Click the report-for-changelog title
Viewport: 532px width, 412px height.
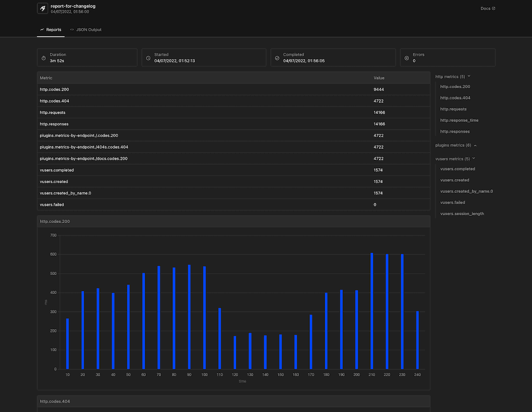(73, 6)
